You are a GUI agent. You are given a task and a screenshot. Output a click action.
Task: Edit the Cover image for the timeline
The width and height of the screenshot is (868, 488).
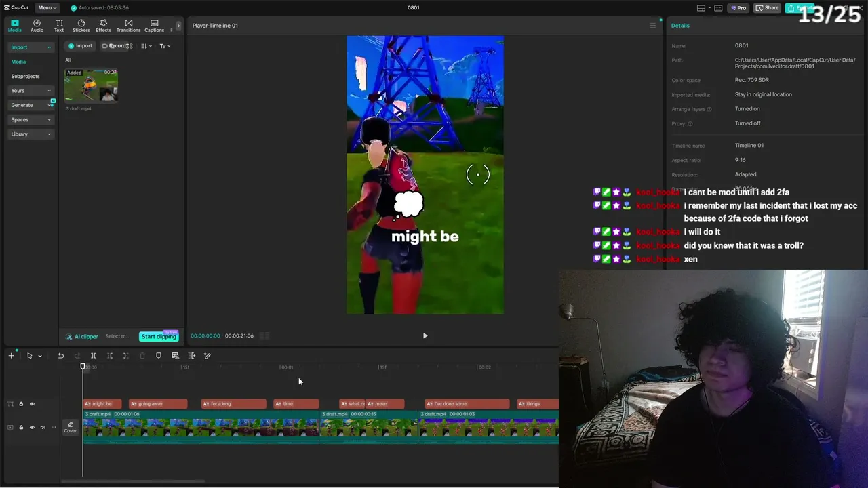71,427
